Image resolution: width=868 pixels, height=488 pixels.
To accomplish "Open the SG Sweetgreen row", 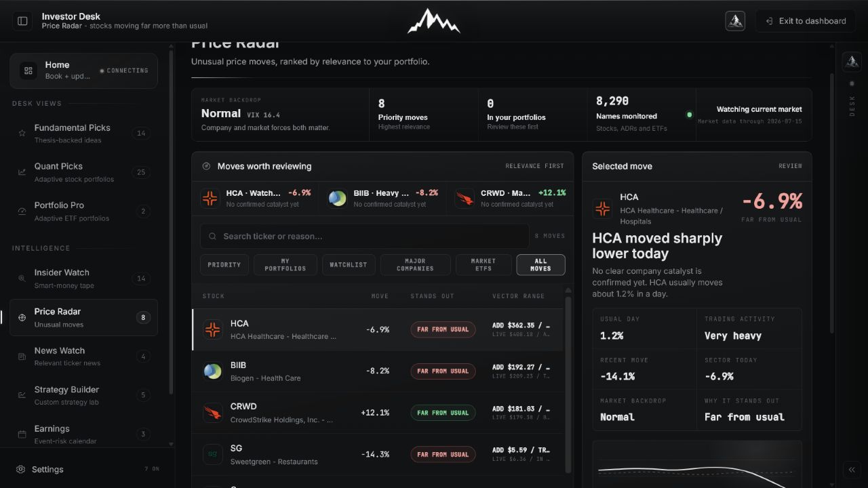I will (378, 454).
